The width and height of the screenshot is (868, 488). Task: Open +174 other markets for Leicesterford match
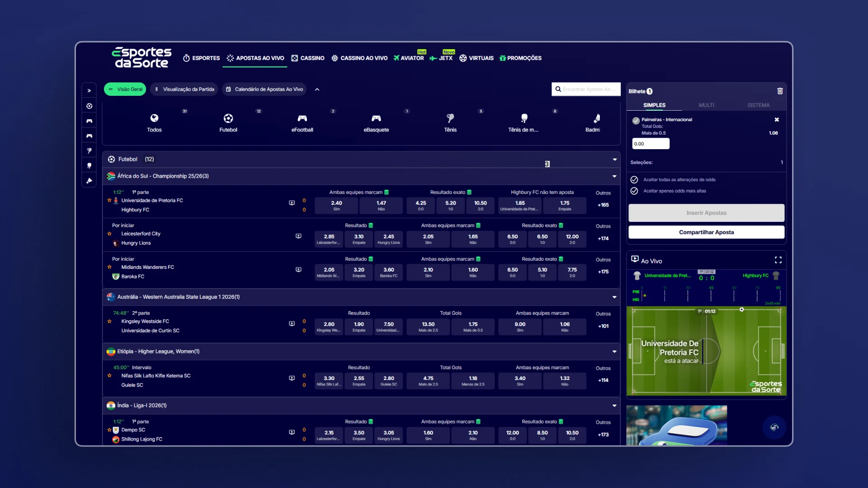(x=603, y=239)
